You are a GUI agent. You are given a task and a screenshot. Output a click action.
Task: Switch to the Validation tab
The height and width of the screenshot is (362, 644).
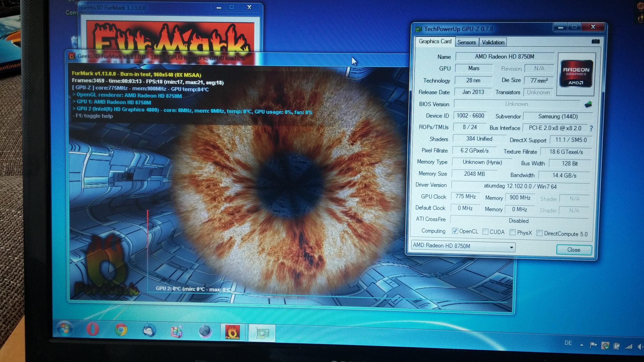point(493,42)
